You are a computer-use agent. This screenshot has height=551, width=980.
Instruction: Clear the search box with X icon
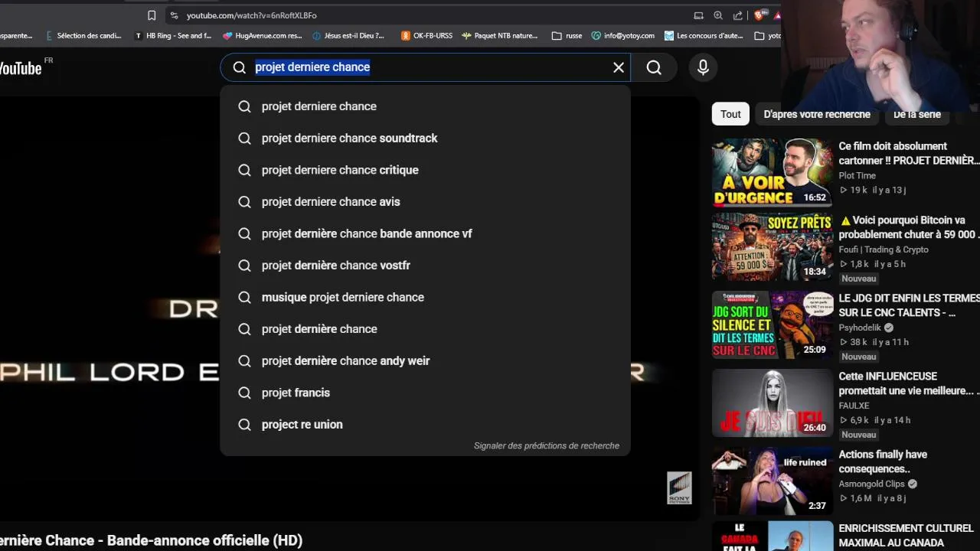click(619, 67)
